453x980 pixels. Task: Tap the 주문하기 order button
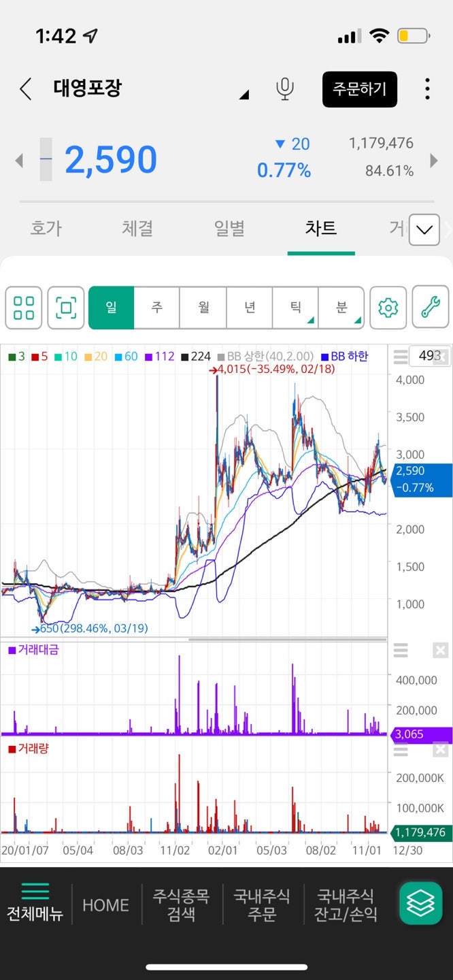360,88
